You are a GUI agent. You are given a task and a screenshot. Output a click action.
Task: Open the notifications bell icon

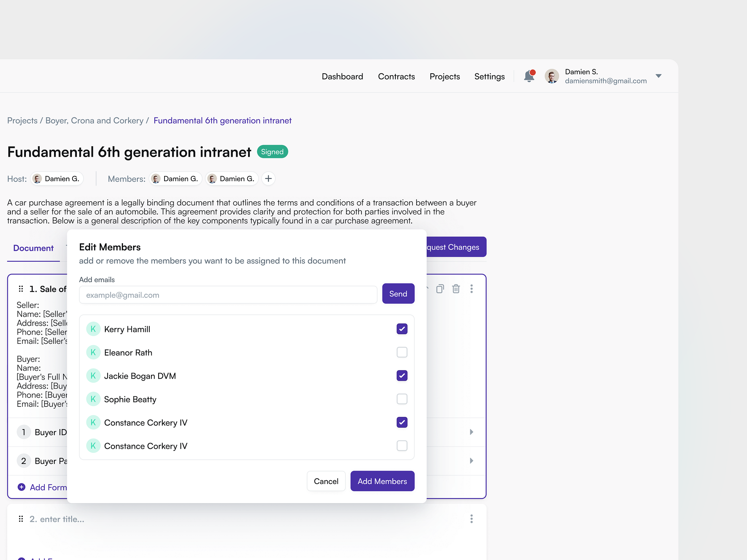pos(529,76)
